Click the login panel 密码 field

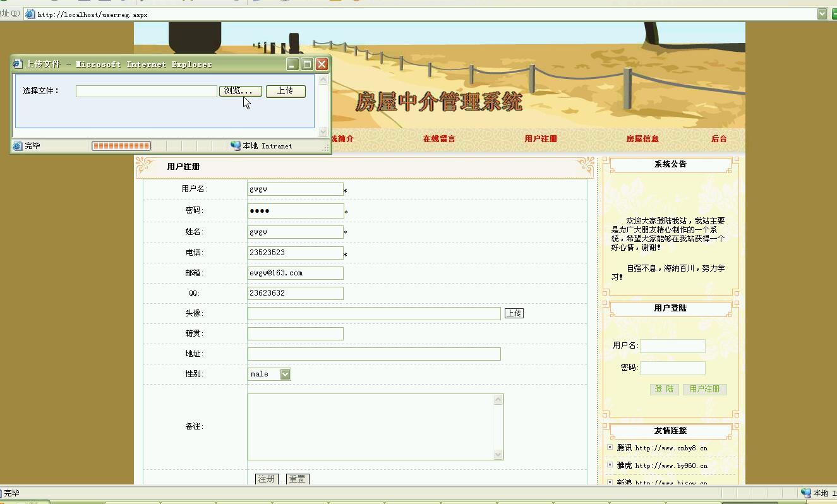coord(672,368)
